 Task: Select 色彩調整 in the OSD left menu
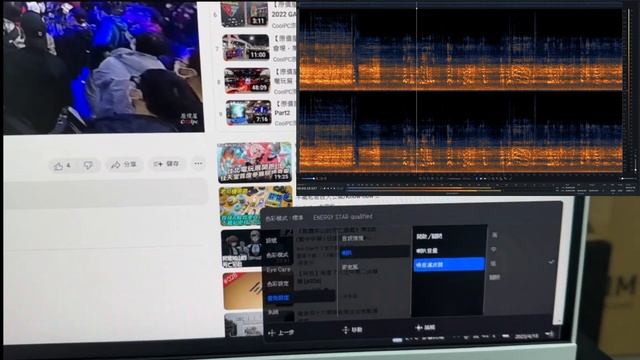pyautogui.click(x=278, y=284)
